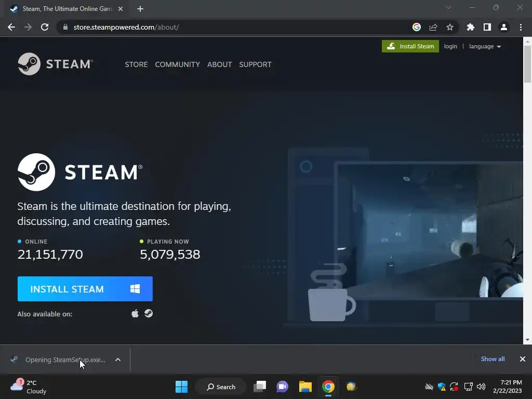The image size is (532, 399).
Task: Click the taskbar icon right of Chrome
Action: coord(351,387)
